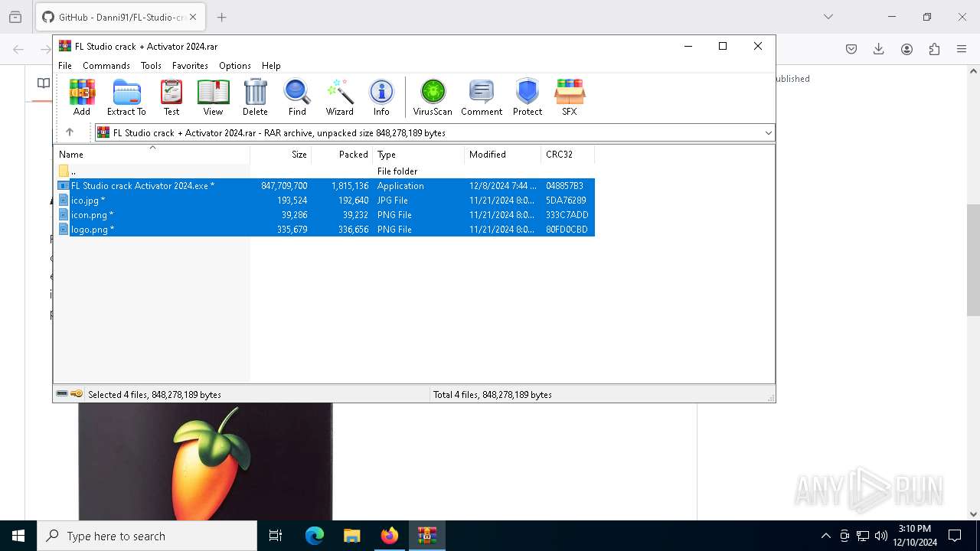This screenshot has height=551, width=980.
Task: Open Firefox downloads panel
Action: pos(879,49)
